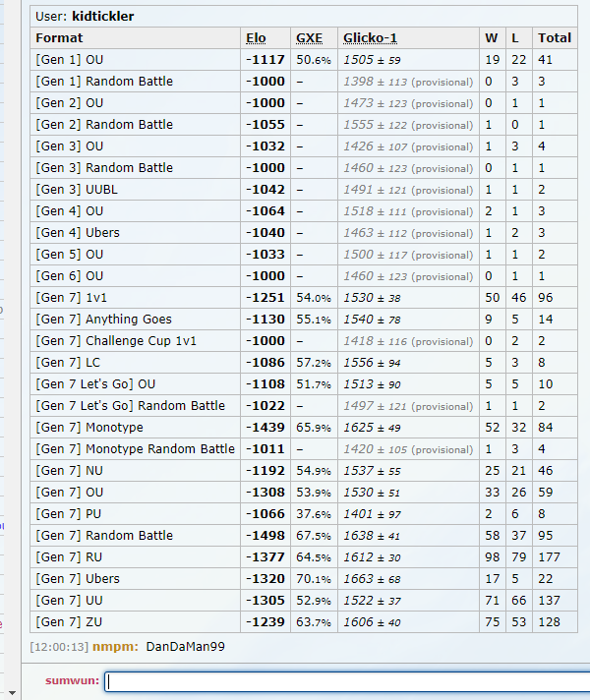Click the chat timestamp 12:00:13

coord(59,647)
